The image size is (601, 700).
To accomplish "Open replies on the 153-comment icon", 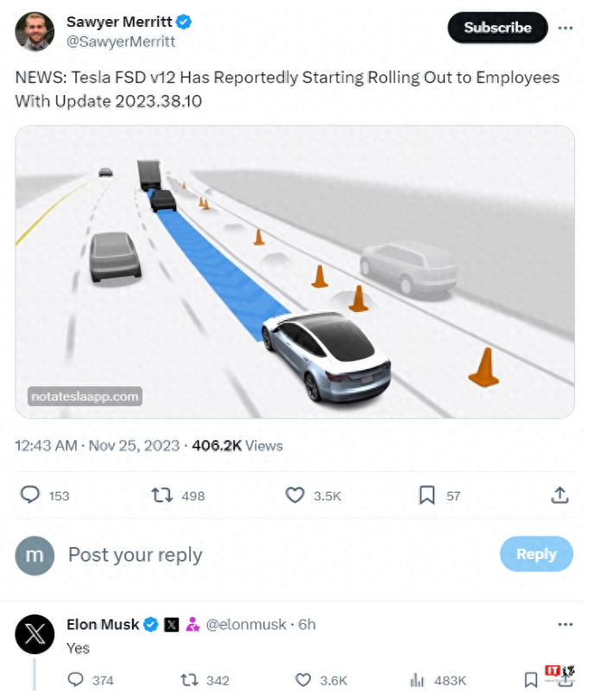I will click(x=30, y=495).
